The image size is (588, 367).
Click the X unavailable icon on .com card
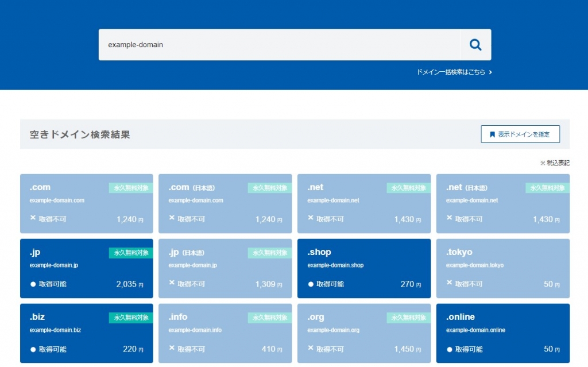[x=33, y=218]
